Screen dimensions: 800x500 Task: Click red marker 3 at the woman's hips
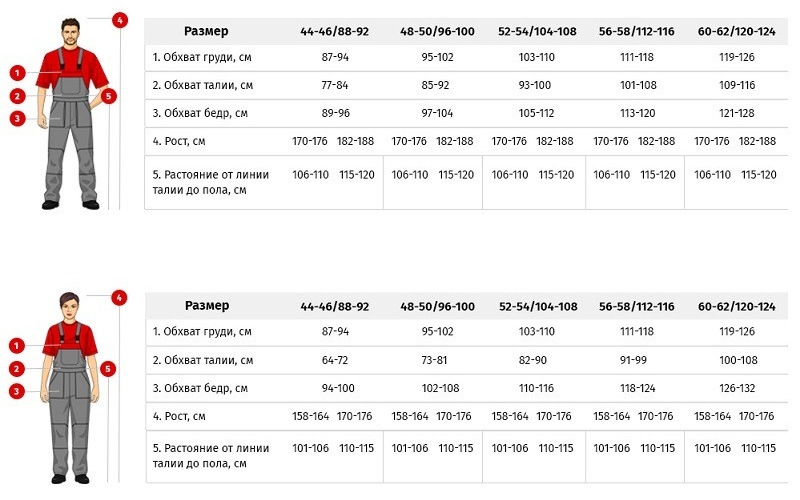point(17,392)
